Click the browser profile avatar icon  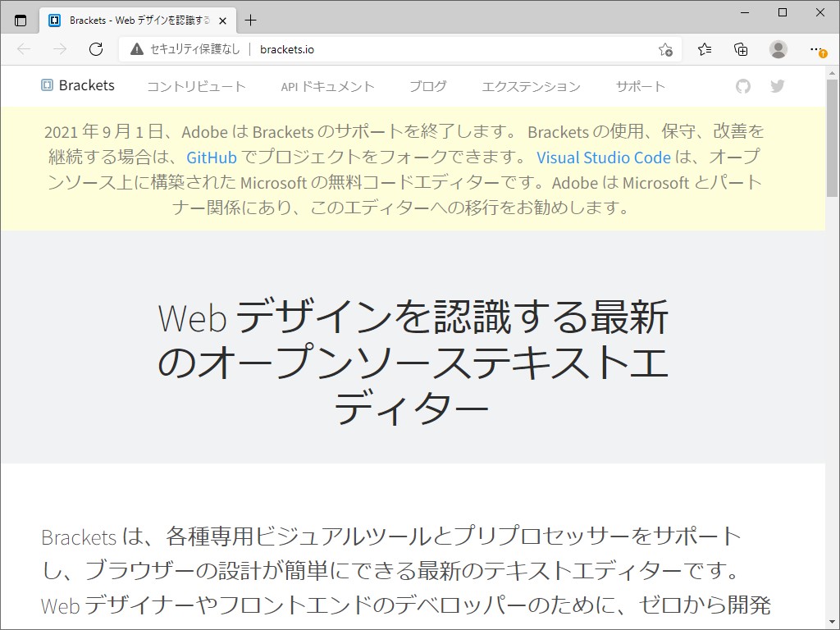778,49
